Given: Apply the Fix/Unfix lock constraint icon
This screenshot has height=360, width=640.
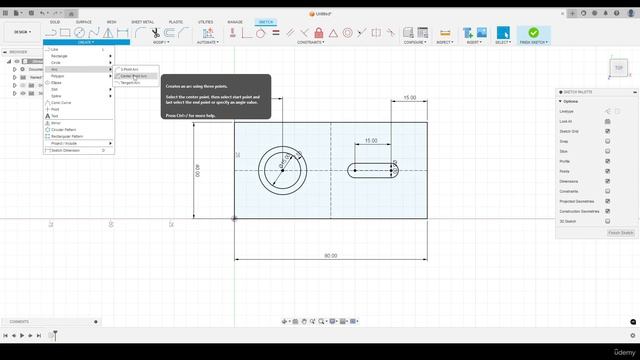Looking at the screenshot, I should [x=319, y=33].
